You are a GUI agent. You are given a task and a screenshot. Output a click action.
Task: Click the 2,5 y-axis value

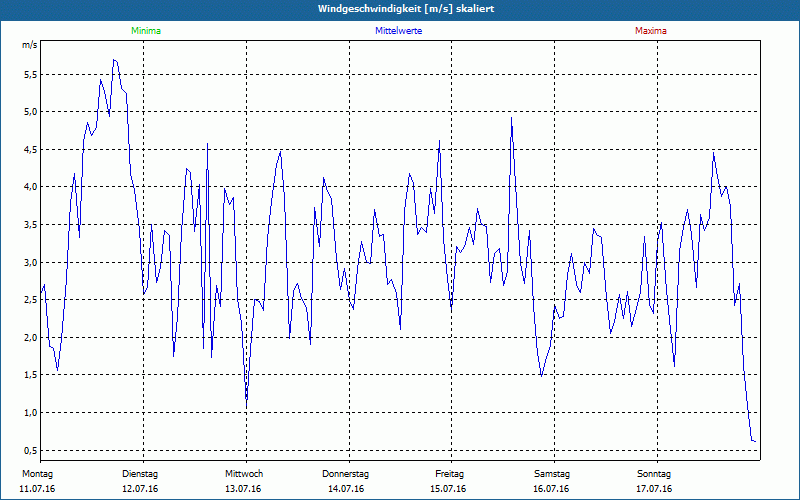[30, 299]
